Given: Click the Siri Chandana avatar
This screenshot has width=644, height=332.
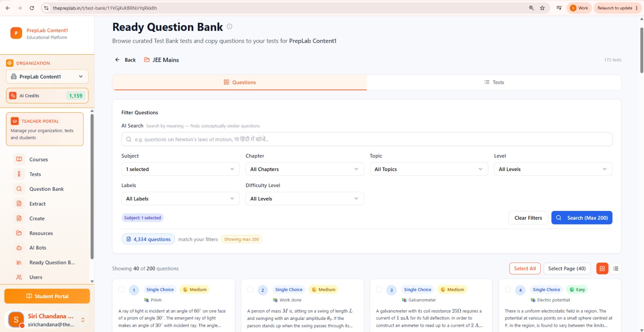Looking at the screenshot, I should coord(16,320).
